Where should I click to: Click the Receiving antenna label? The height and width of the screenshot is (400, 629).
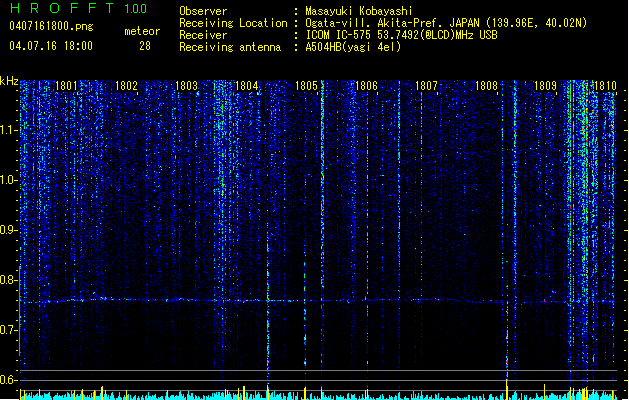click(x=230, y=47)
